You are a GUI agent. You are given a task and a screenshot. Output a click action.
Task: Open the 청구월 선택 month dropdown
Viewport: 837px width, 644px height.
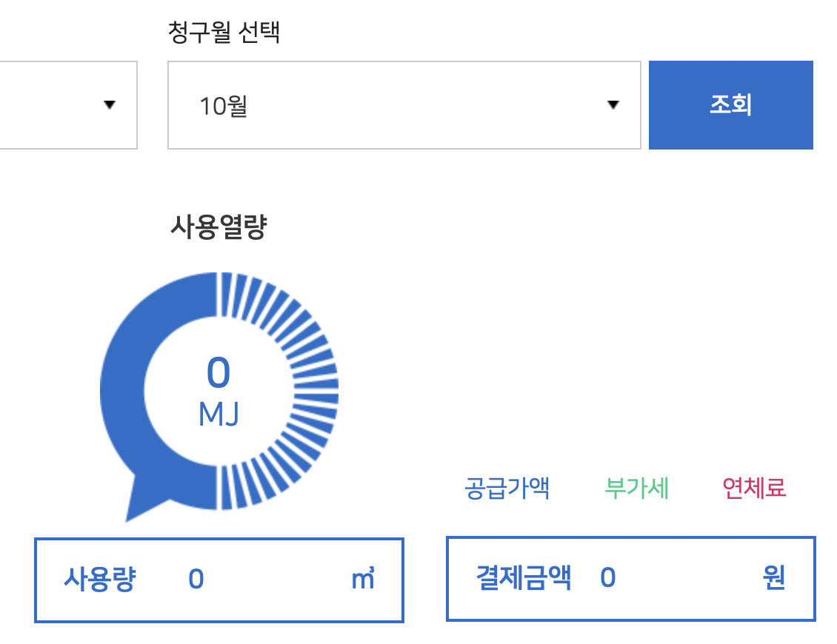point(404,105)
